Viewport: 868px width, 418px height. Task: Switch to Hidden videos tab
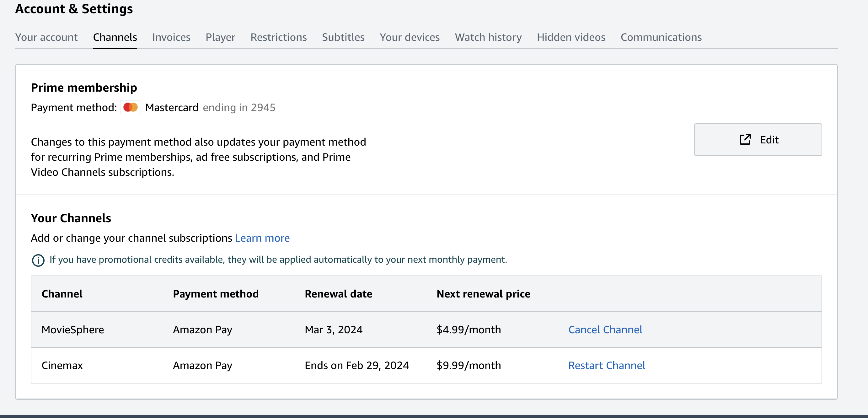pos(571,37)
